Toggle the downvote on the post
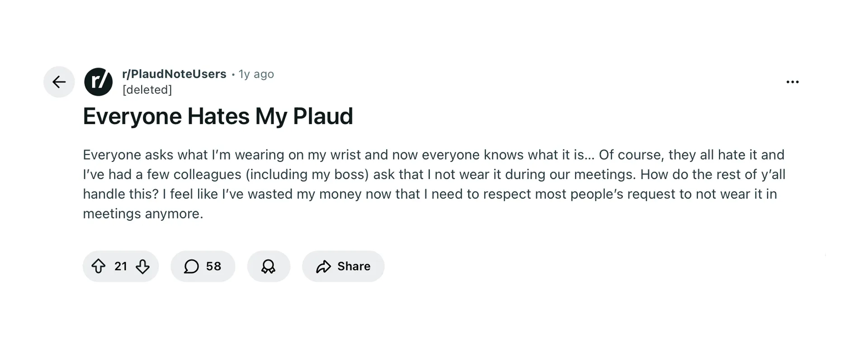This screenshot has height=341, width=868. [142, 266]
